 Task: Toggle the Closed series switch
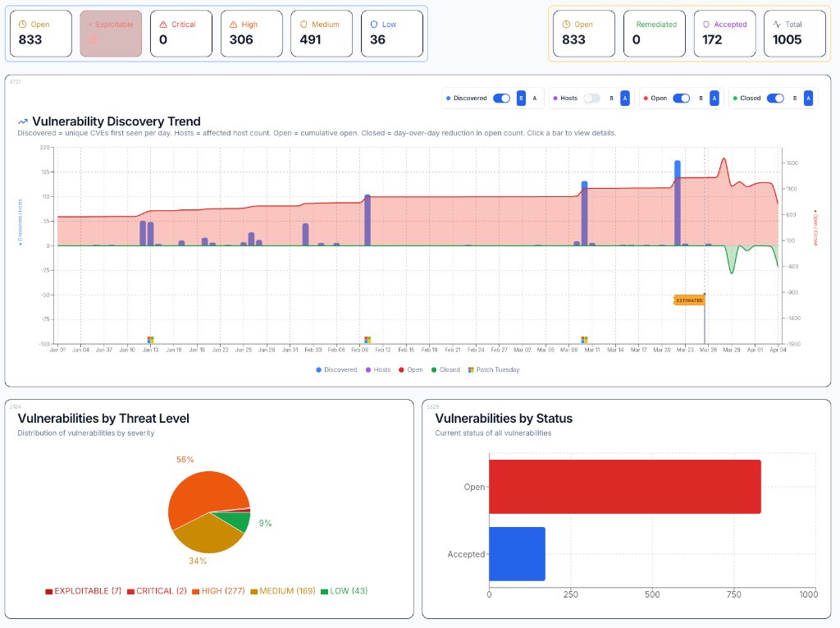pyautogui.click(x=775, y=99)
